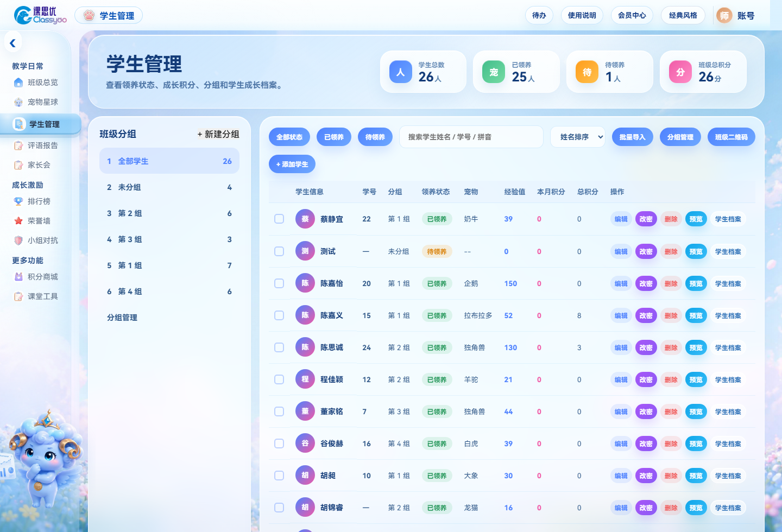782x532 pixels.
Task: Filter by 已领养 status
Action: pos(334,137)
